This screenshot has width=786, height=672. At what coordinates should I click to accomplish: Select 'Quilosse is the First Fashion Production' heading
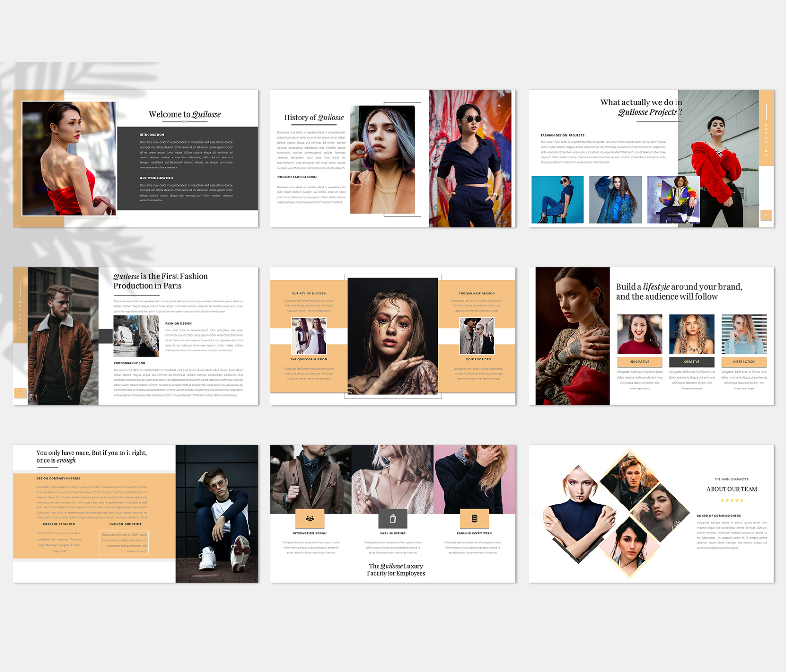click(x=160, y=281)
